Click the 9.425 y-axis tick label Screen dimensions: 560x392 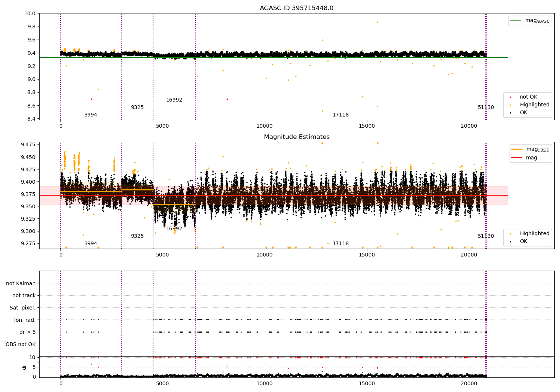[28, 169]
